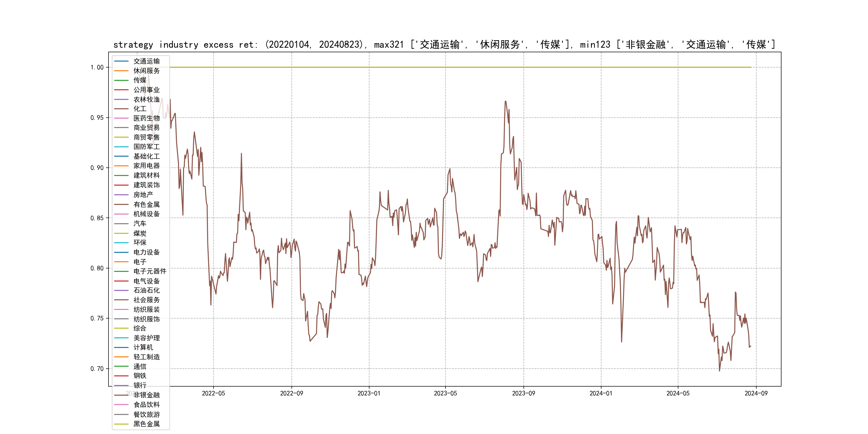Click the 休闲服务 legend label
The height and width of the screenshot is (434, 868).
coord(146,71)
